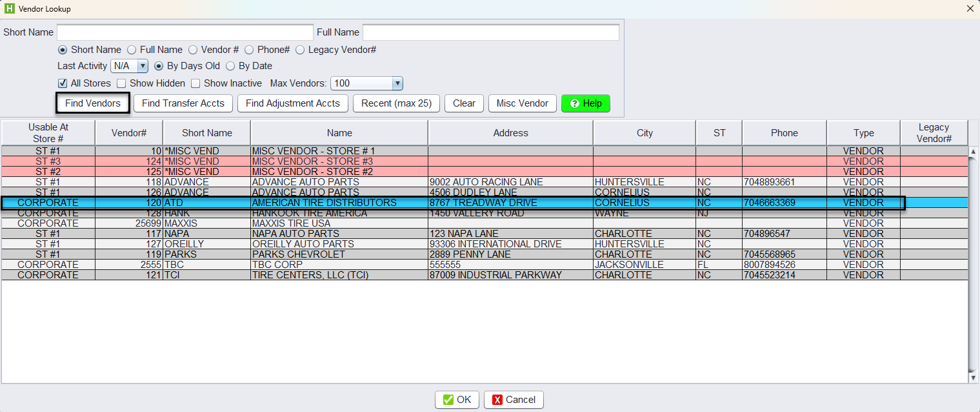980x412 pixels.
Task: Click the JACKSONVILLE city cell
Action: (645, 265)
